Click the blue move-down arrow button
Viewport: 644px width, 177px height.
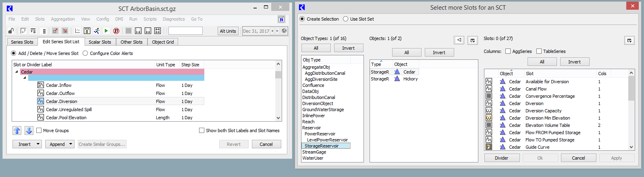pos(29,131)
